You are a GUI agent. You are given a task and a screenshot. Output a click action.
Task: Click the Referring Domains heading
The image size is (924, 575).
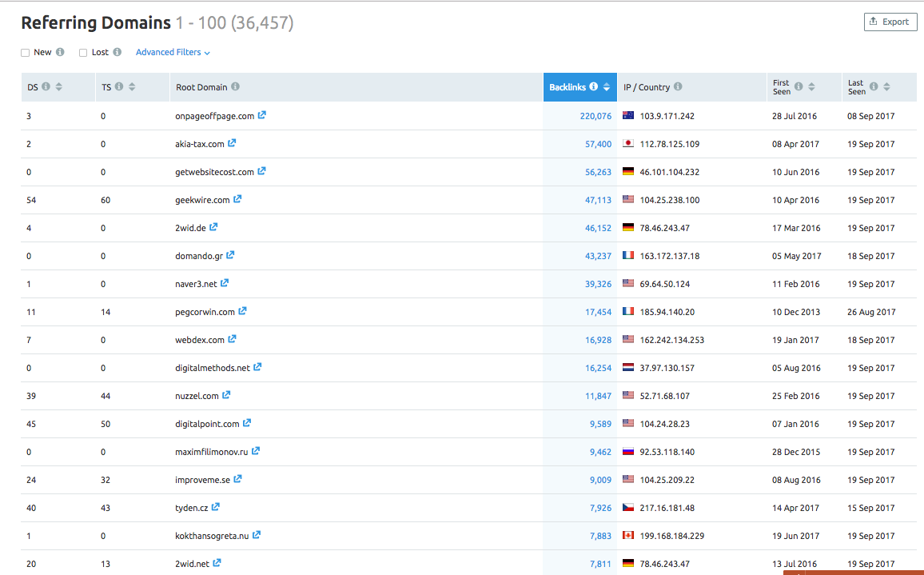(96, 23)
